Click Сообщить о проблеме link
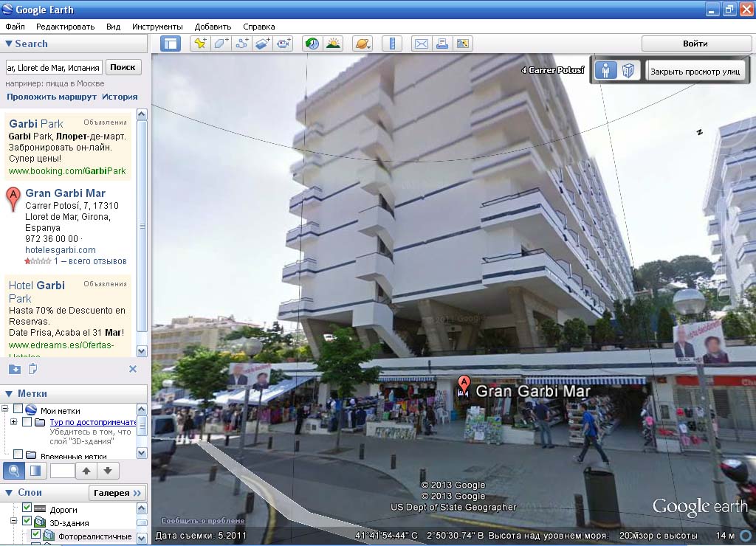Viewport: 756px width, 546px height. (x=203, y=521)
